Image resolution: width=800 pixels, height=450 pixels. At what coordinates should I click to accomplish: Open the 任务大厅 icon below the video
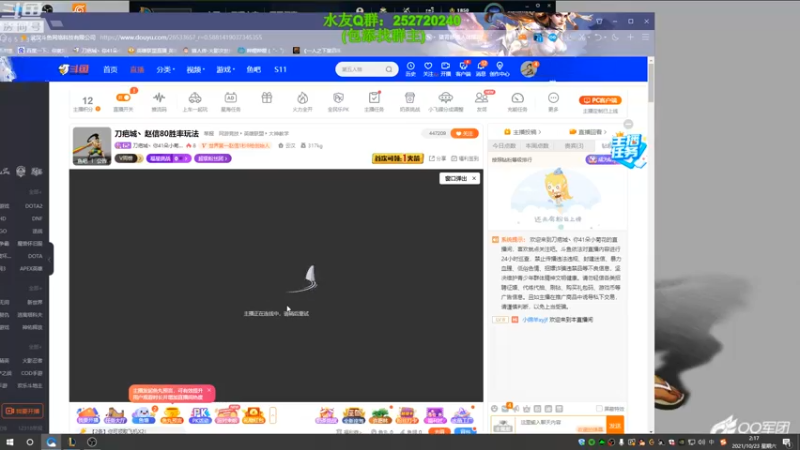coord(115,415)
